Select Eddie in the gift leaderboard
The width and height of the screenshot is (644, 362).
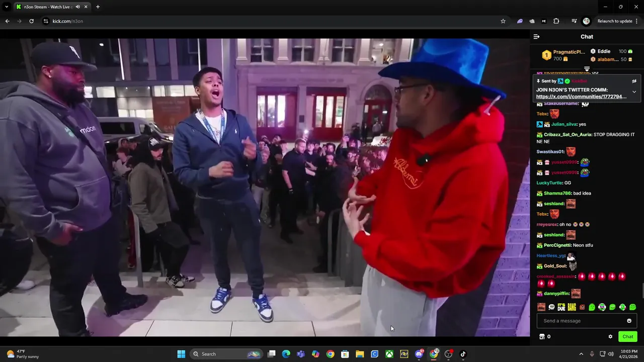(x=604, y=51)
